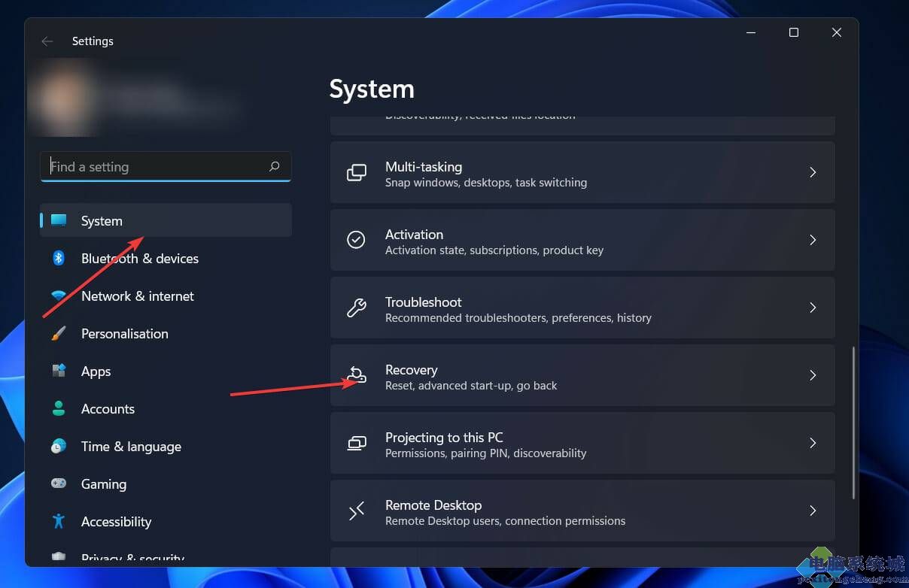Expand the Projecting to this PC chevron
Viewport: 909px width, 588px height.
click(813, 443)
